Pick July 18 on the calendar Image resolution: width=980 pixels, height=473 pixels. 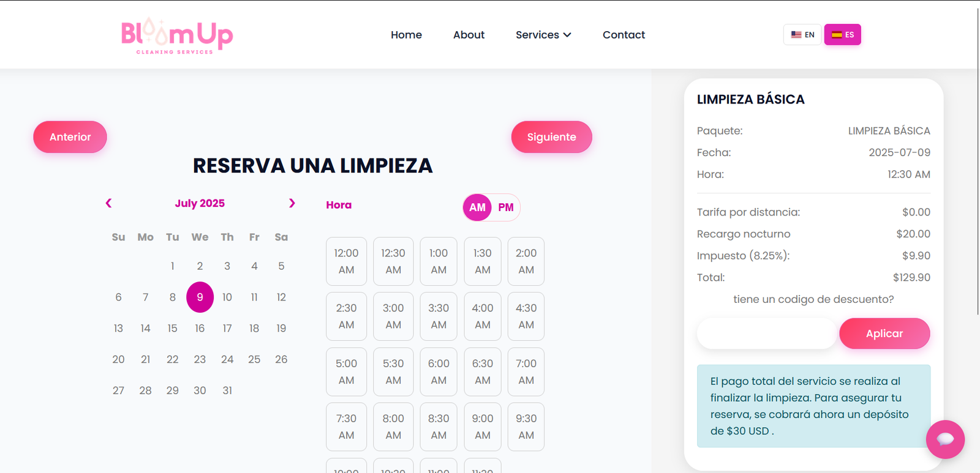click(254, 329)
